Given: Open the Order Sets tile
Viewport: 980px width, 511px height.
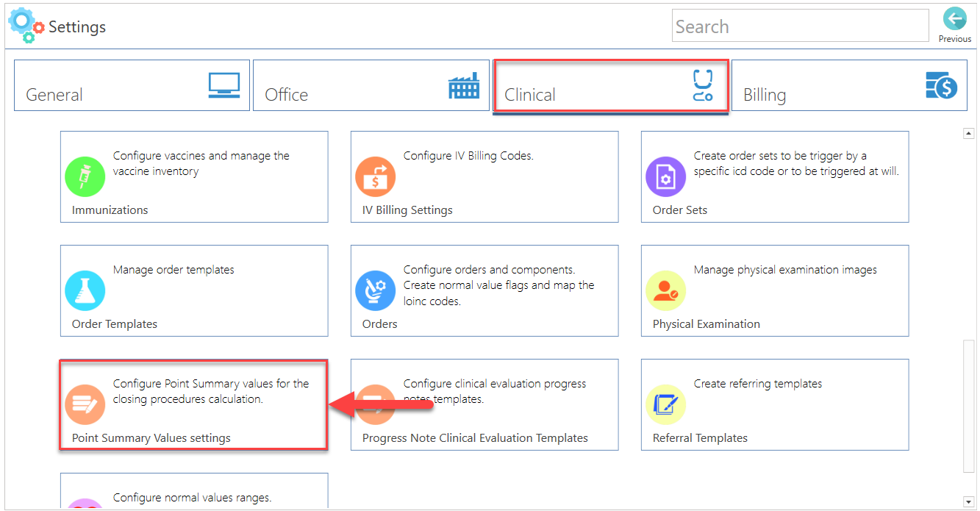Looking at the screenshot, I should tap(775, 176).
